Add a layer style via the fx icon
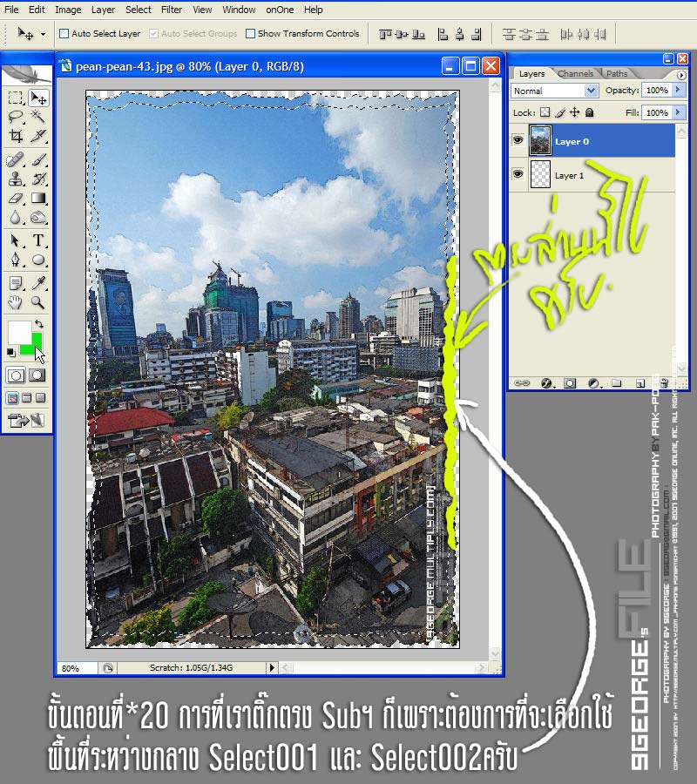Screen dimensions: 697x784 pyautogui.click(x=547, y=383)
